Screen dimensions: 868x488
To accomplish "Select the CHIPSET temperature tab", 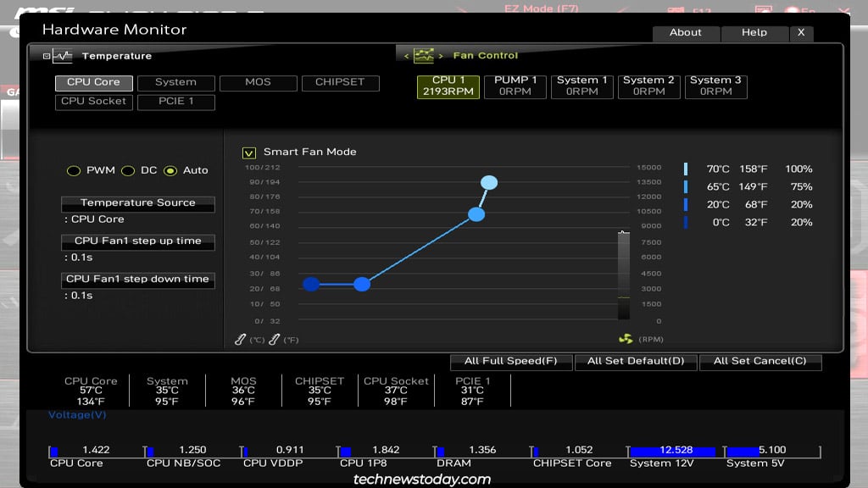I will (339, 82).
